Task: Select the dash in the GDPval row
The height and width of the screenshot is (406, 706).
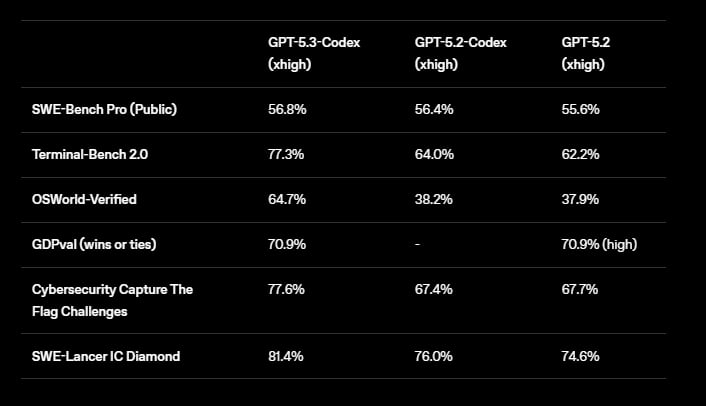Action: pyautogui.click(x=418, y=244)
